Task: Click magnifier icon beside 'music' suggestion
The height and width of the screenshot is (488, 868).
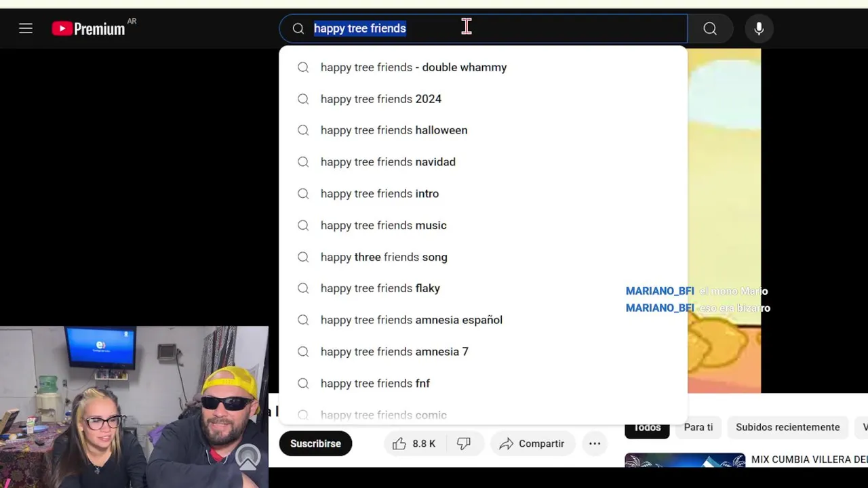Action: tap(303, 225)
